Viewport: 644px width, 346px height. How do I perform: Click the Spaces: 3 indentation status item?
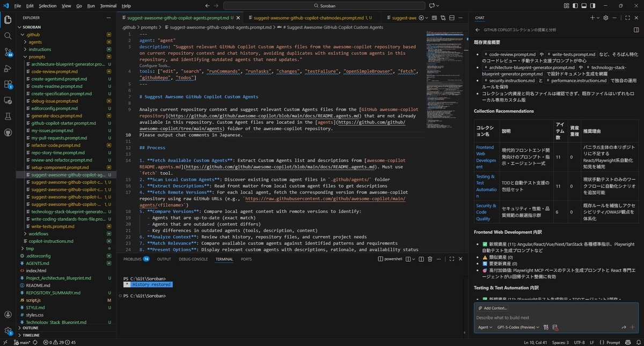tap(560, 342)
